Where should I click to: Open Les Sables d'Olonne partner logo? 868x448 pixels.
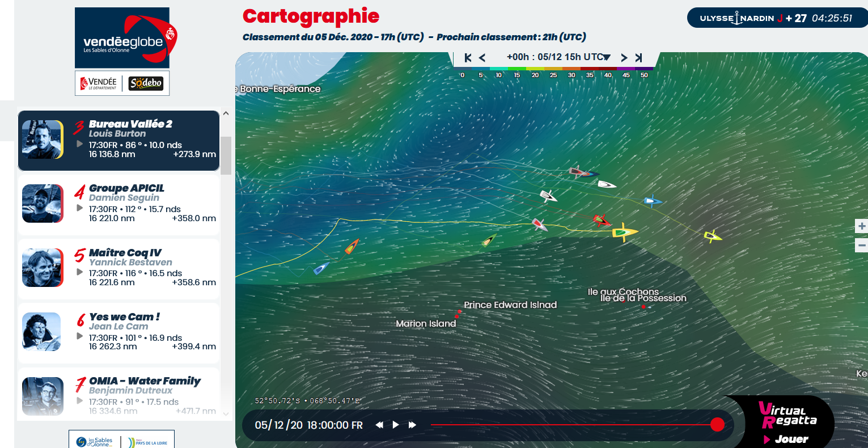pos(95,442)
